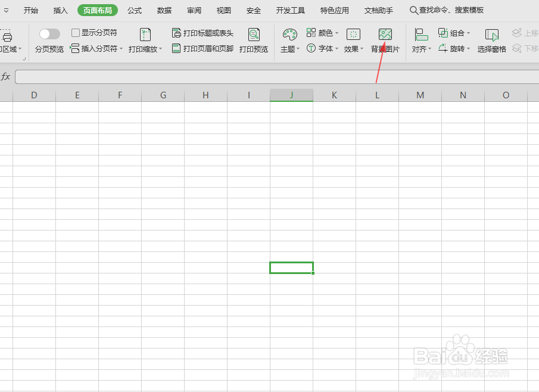The image size is (539, 392).
Task: Select column J header
Action: click(x=291, y=95)
